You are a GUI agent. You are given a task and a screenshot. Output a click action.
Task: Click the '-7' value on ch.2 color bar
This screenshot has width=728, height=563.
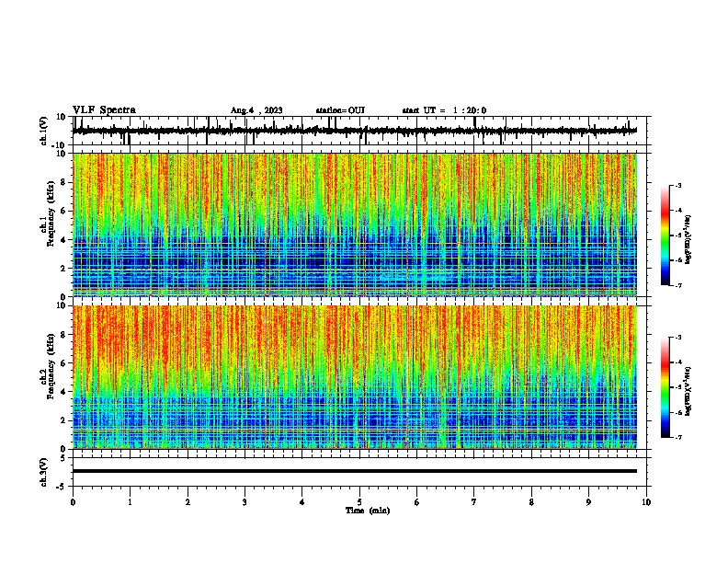(x=678, y=437)
